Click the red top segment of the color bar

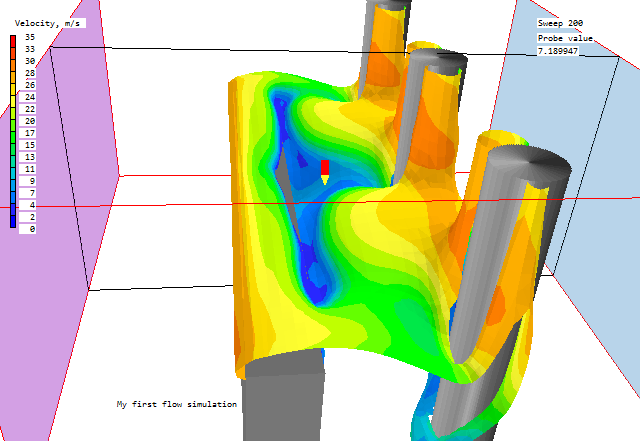tap(12, 41)
